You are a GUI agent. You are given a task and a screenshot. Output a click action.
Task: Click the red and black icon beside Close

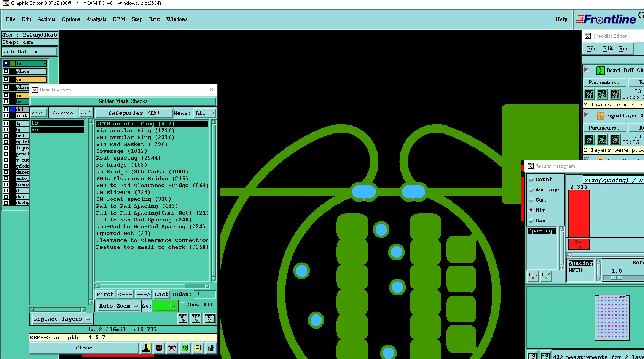point(159,348)
